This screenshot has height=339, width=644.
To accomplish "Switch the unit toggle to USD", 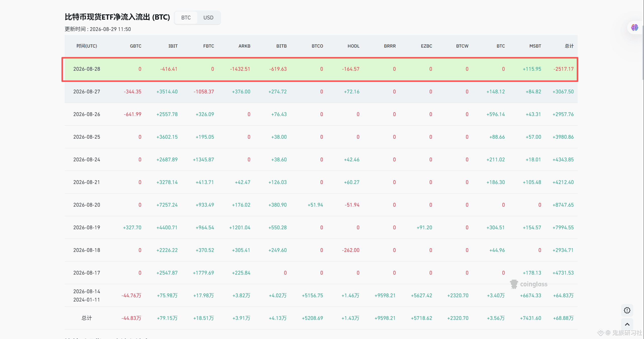I will (208, 18).
